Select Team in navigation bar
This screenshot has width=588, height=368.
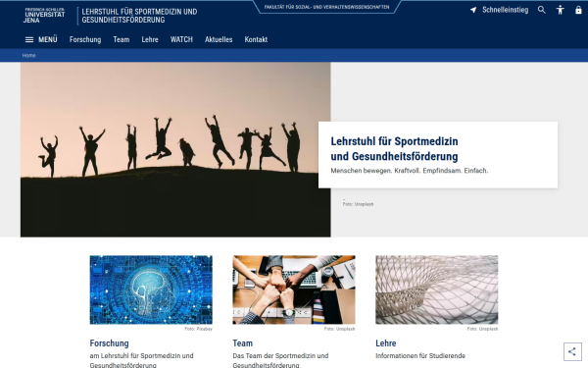click(122, 39)
